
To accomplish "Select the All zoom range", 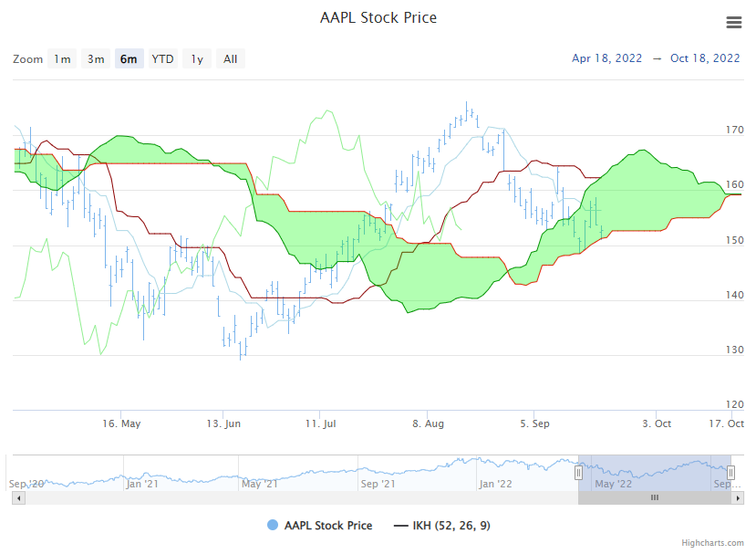I will [231, 59].
